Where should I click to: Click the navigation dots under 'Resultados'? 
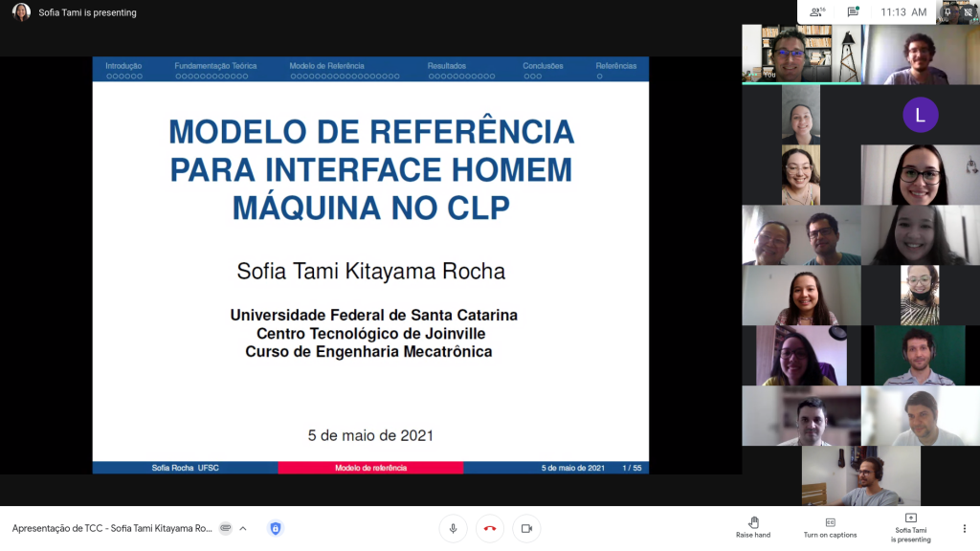click(x=462, y=77)
